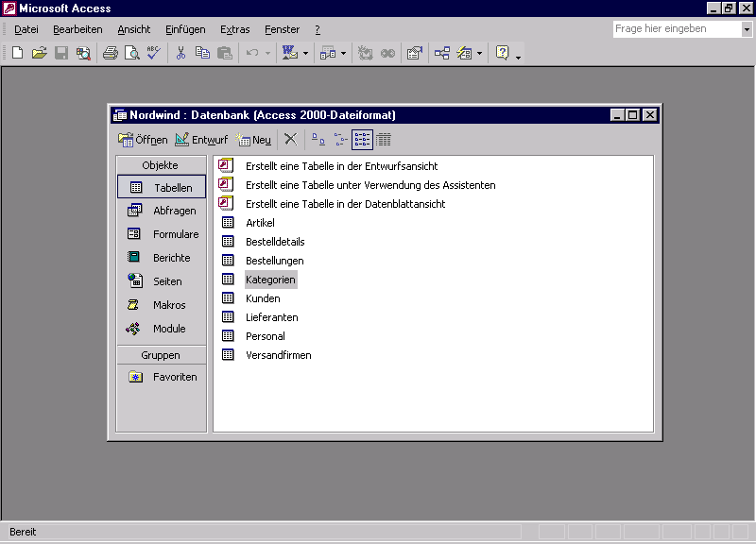Click the file Search toolbar icon

tap(83, 53)
